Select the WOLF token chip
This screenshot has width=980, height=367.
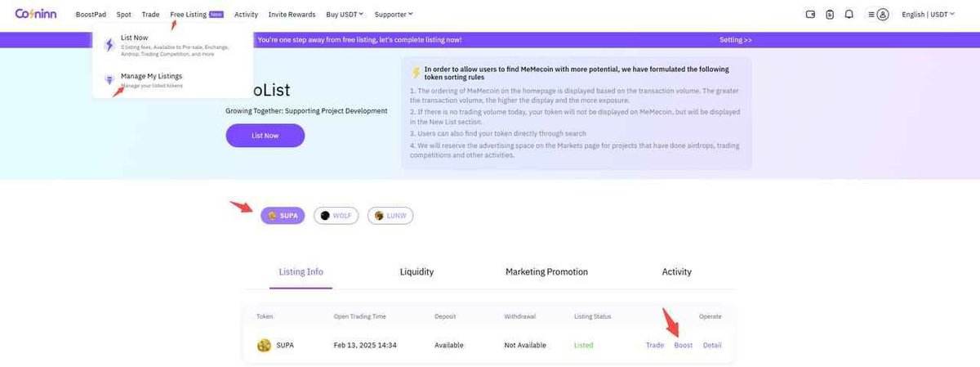point(336,216)
